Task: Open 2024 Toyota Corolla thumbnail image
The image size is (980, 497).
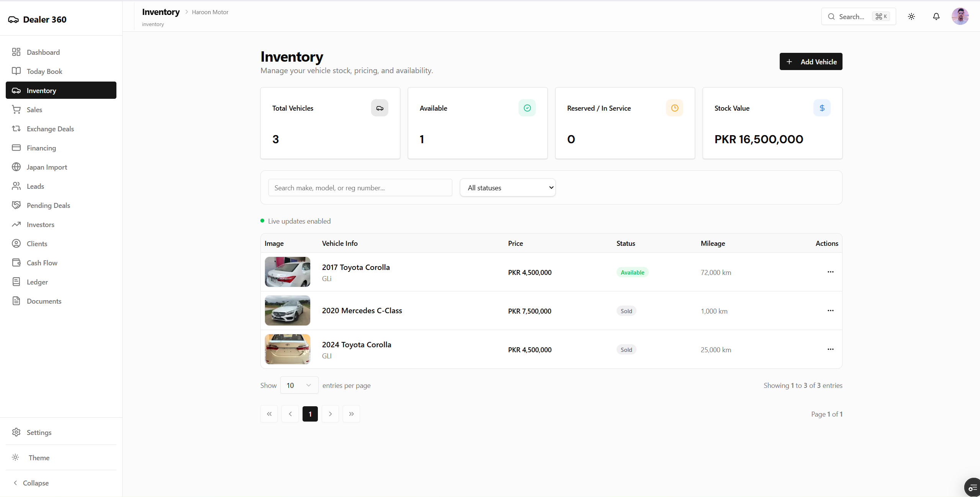Action: tap(287, 349)
